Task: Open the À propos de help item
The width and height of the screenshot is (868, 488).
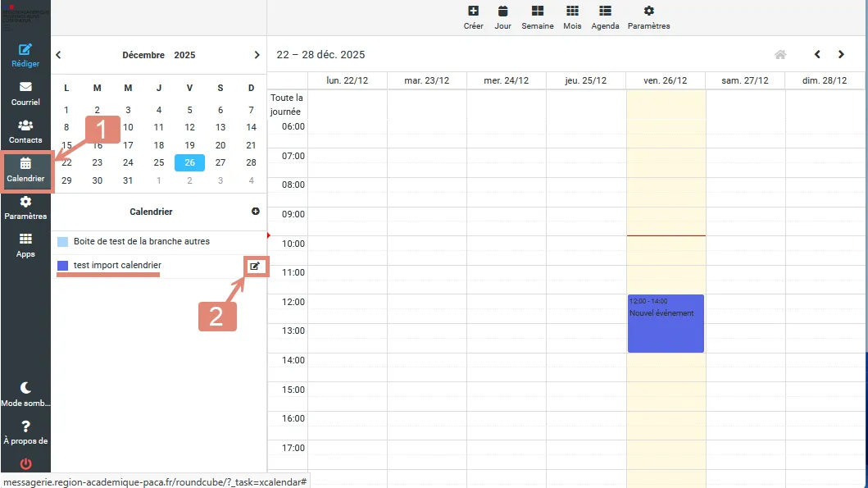Action: tap(25, 432)
